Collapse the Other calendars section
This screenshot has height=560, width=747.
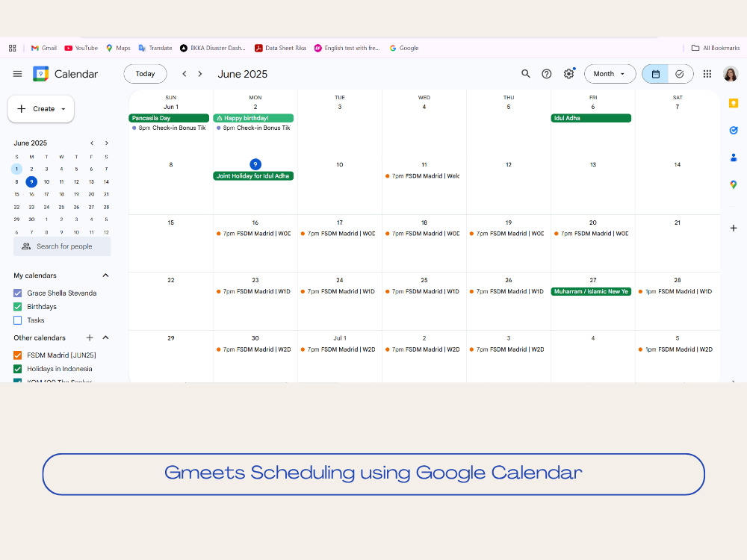tap(106, 337)
